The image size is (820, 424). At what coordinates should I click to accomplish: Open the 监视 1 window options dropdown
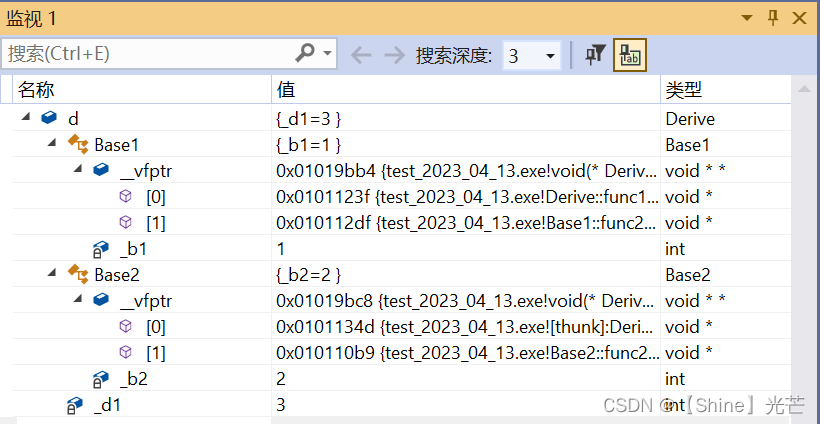click(x=747, y=19)
